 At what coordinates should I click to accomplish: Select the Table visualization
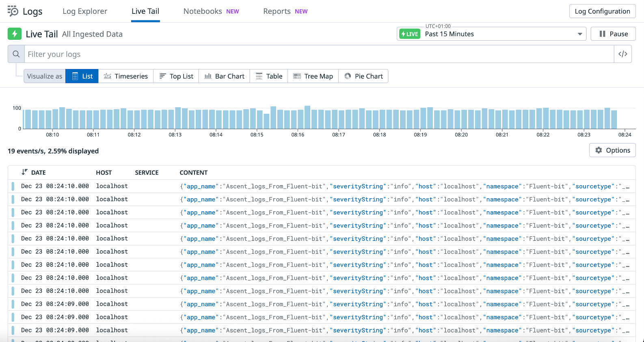click(x=269, y=76)
